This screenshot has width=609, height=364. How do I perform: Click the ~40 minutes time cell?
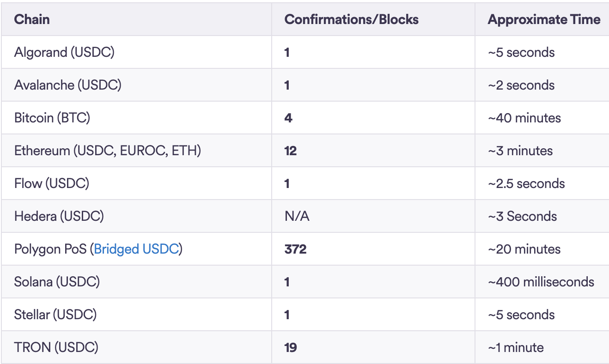tap(524, 118)
